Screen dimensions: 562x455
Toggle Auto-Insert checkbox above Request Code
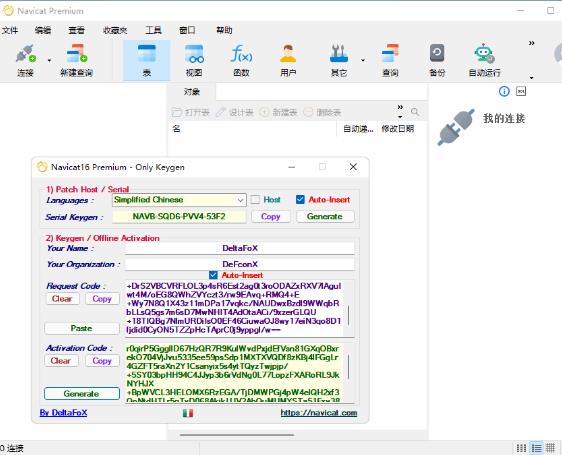pyautogui.click(x=213, y=275)
